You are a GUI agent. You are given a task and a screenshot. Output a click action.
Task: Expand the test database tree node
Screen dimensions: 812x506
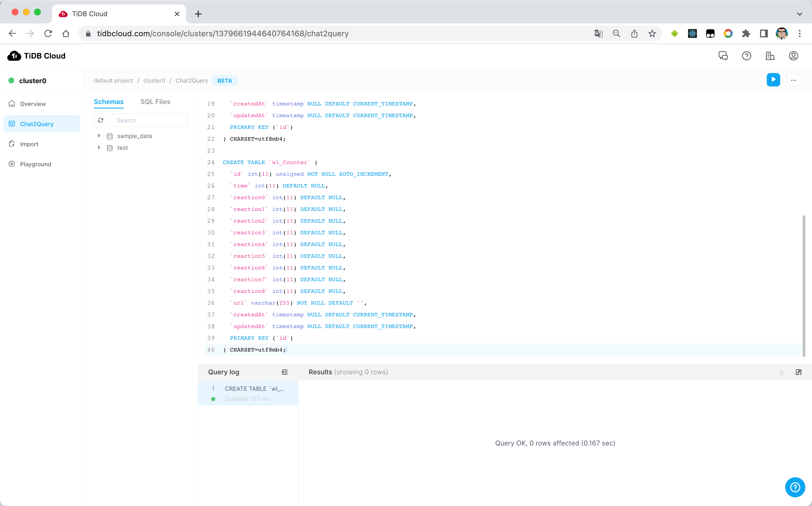(99, 148)
